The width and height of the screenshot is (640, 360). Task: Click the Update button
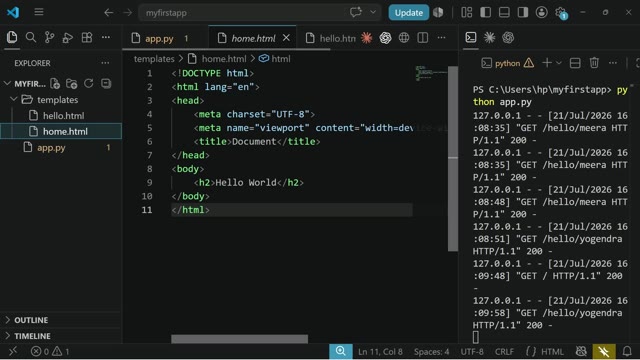click(x=409, y=13)
